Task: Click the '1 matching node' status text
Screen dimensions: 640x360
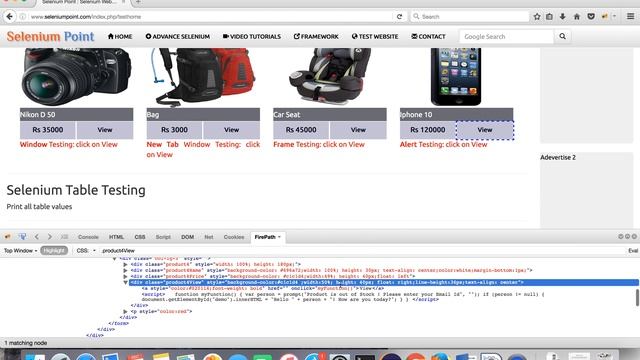Action: (26, 343)
